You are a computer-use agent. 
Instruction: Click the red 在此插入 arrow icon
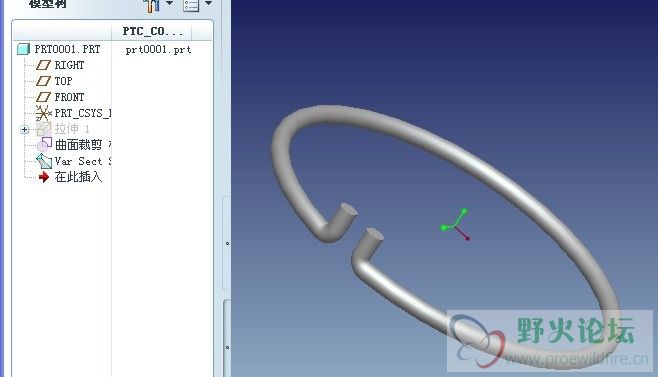pos(44,177)
